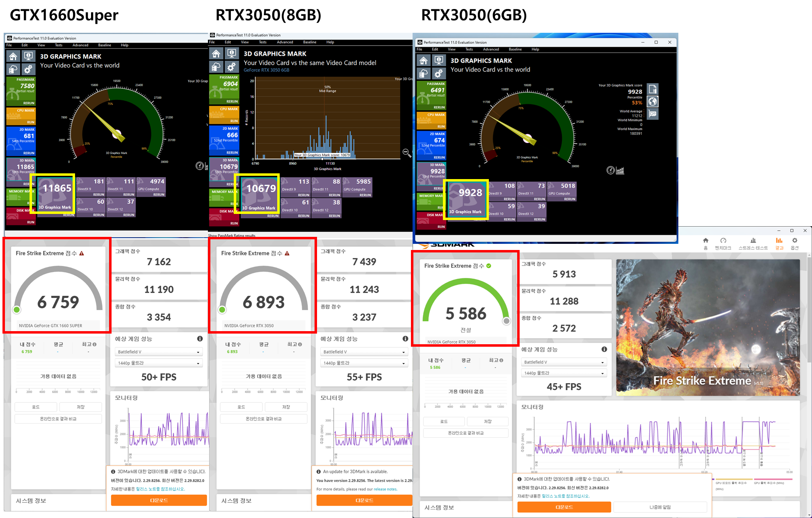The width and height of the screenshot is (812, 518).
Task: Switch to the distribution chart icon in RTX3050(6GB) PerformanceTest
Action: pos(620,170)
